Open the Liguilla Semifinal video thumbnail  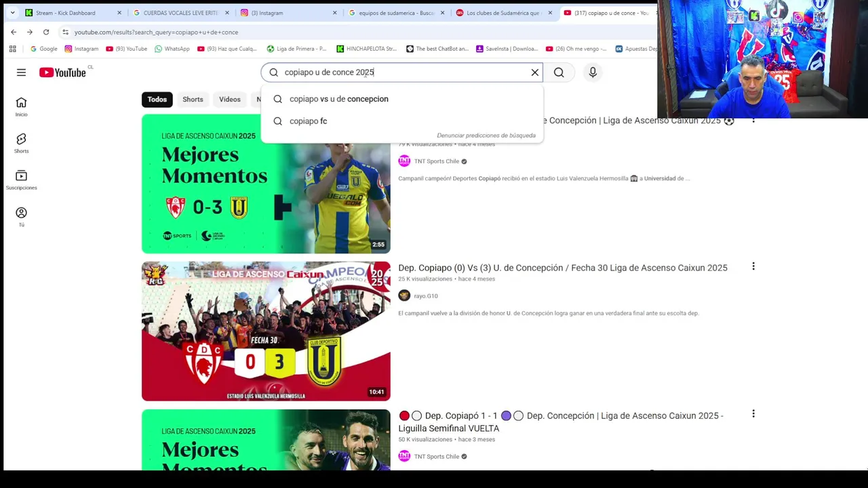click(x=266, y=439)
